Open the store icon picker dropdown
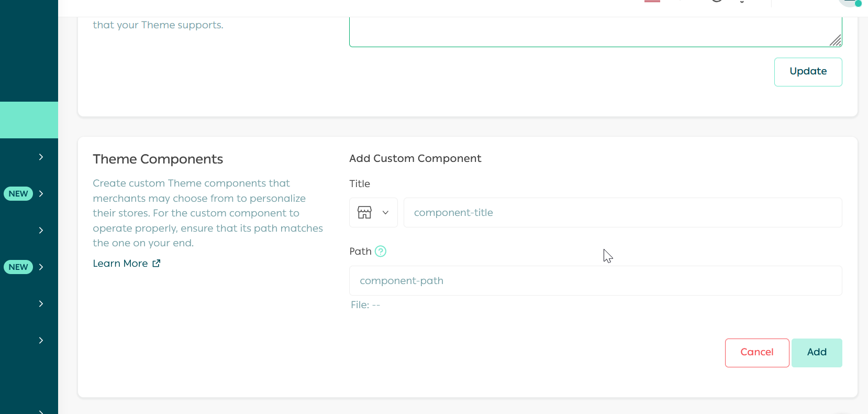Screen dimensions: 868x414 pyautogui.click(x=373, y=212)
